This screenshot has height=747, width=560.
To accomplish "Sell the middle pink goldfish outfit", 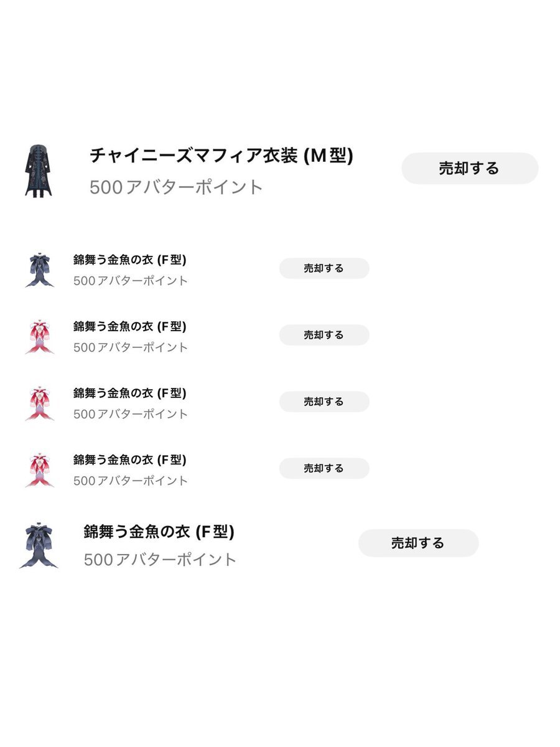I will coord(324,402).
